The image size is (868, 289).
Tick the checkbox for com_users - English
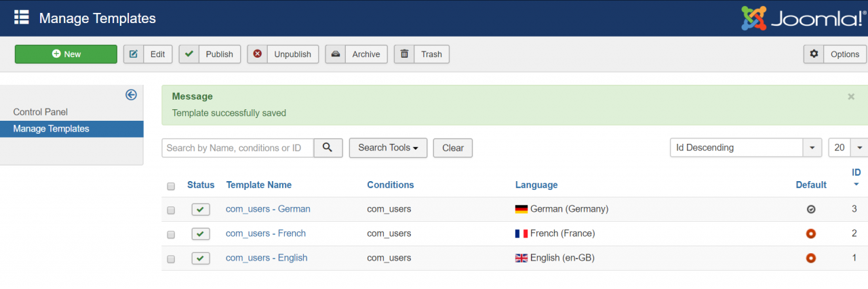click(171, 258)
